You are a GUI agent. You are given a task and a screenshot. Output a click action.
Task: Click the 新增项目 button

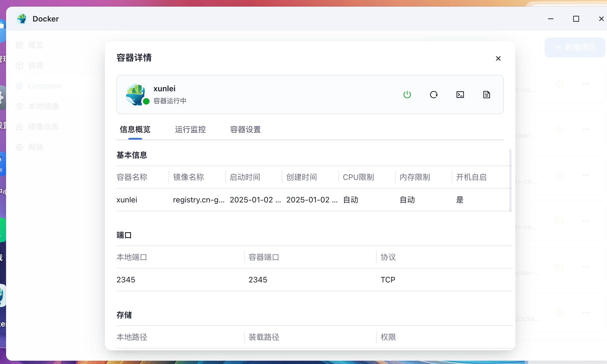coord(575,47)
